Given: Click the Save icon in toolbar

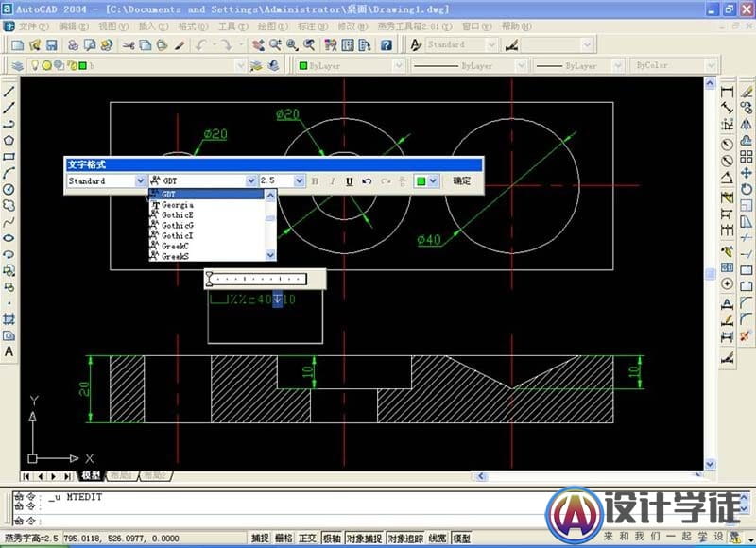Looking at the screenshot, I should (52, 45).
